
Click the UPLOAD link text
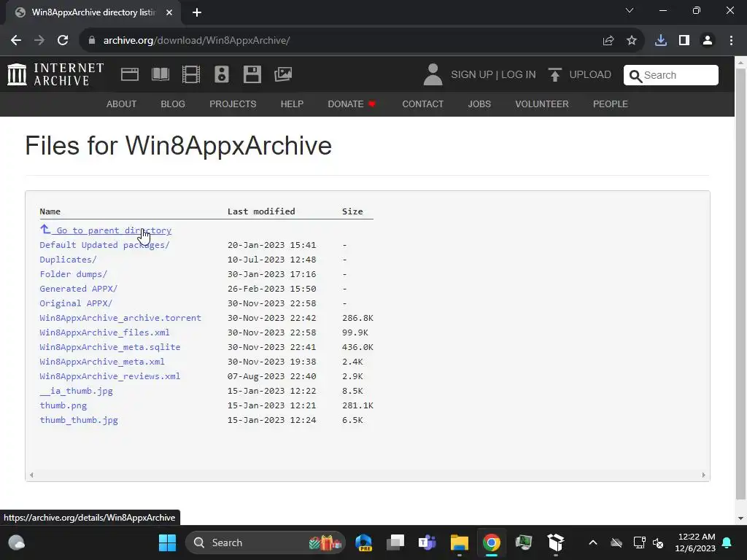(590, 75)
